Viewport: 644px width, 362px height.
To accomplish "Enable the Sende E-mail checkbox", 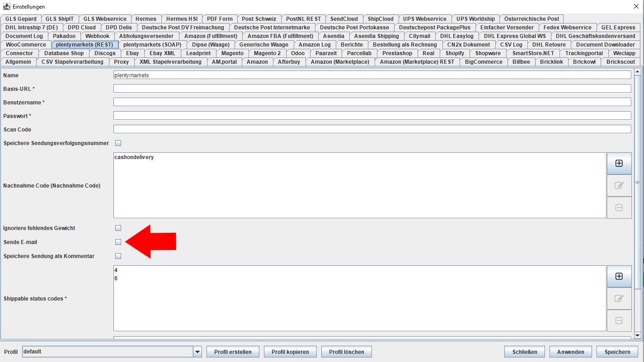I will [x=118, y=242].
